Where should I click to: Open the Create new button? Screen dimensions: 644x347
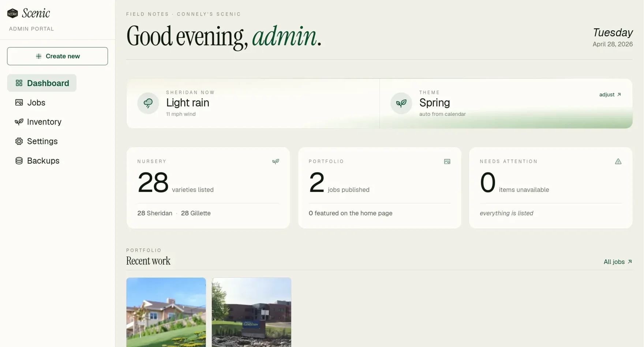[57, 56]
